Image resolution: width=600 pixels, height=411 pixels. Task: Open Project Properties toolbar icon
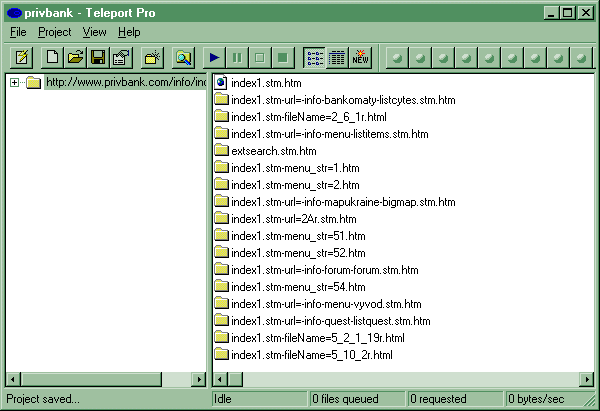click(120, 58)
